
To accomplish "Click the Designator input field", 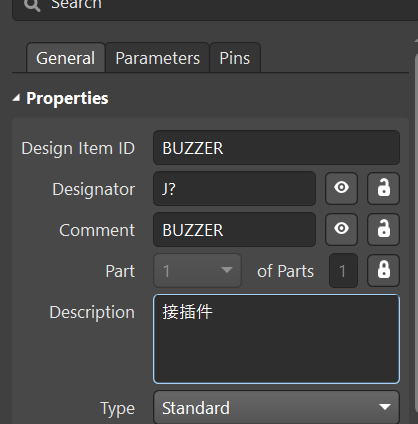I will click(x=234, y=189).
